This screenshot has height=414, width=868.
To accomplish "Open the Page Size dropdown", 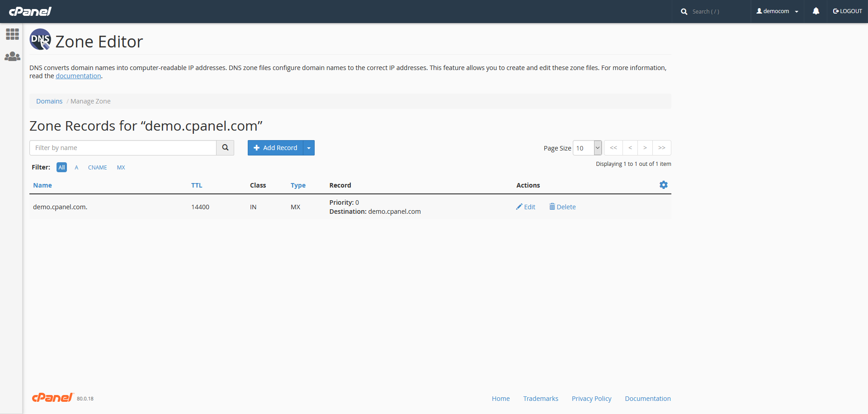I will pos(587,148).
